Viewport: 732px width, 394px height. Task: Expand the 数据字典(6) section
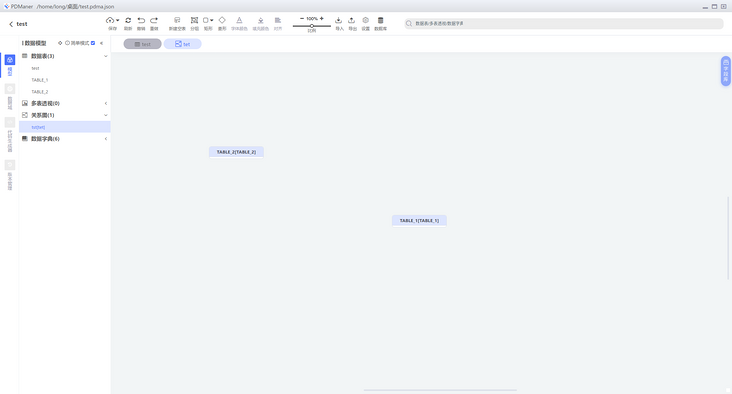tap(106, 139)
